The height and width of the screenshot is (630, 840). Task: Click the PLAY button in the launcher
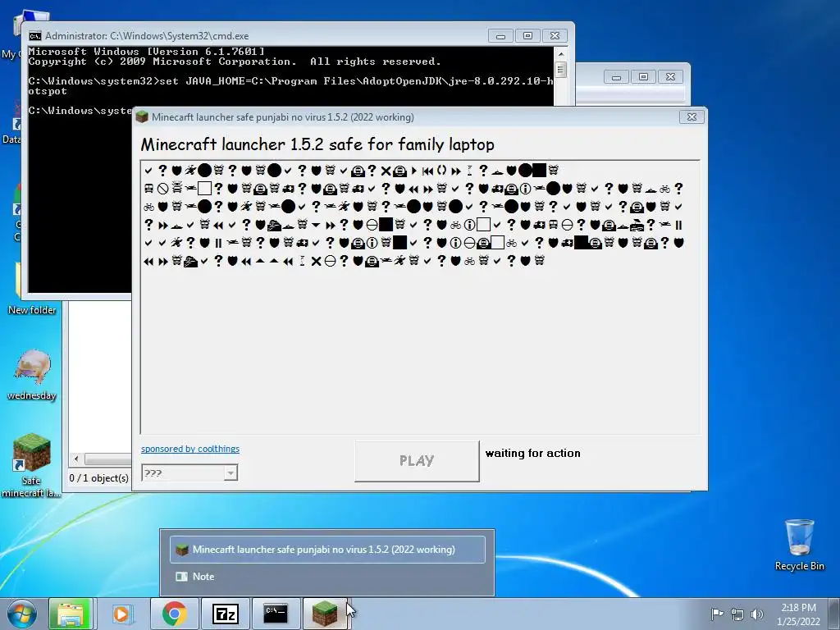[x=417, y=461]
